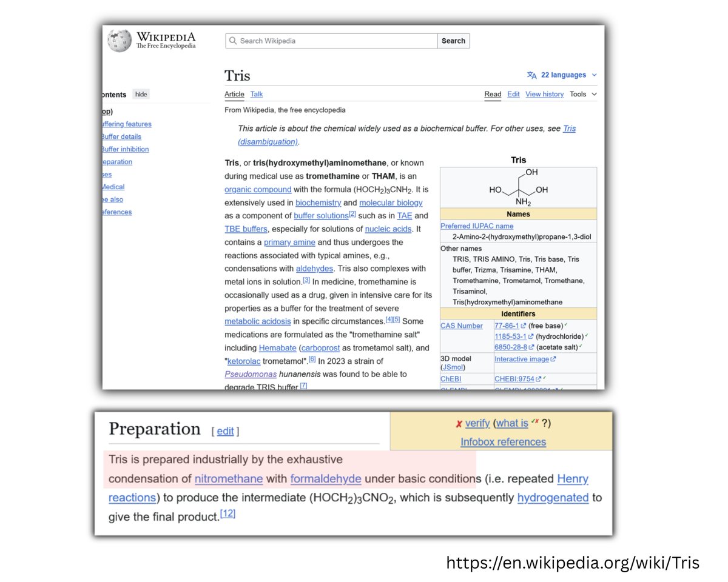
Task: Open the nucleic acids link
Action: point(388,229)
